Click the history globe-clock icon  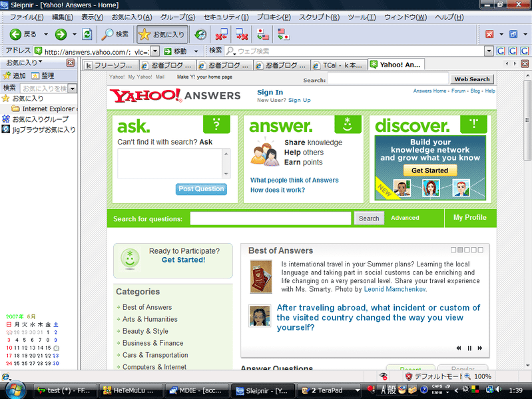point(200,34)
